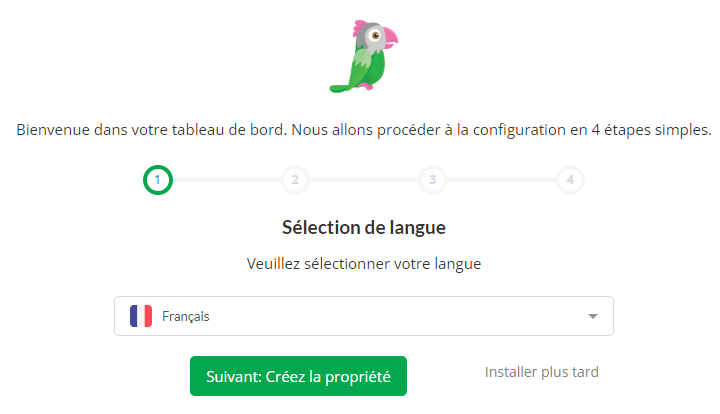Click the French flag icon

141,316
